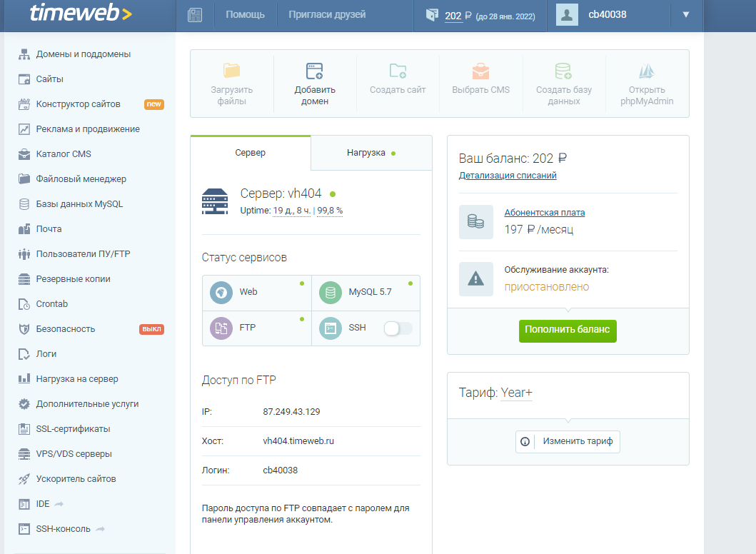Screen dimensions: 756x554
Task: Click the cb40038 account name
Action: [607, 14]
